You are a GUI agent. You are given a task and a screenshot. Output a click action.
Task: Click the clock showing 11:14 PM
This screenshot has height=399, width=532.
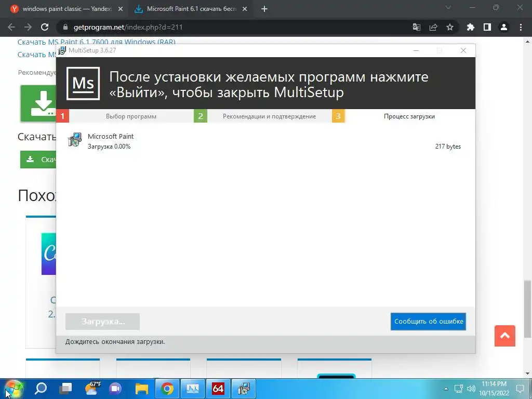pos(494,389)
